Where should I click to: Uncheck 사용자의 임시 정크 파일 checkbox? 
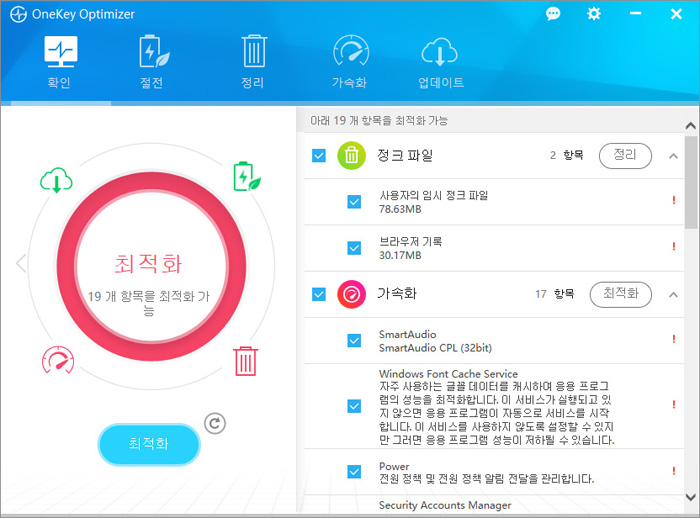354,202
